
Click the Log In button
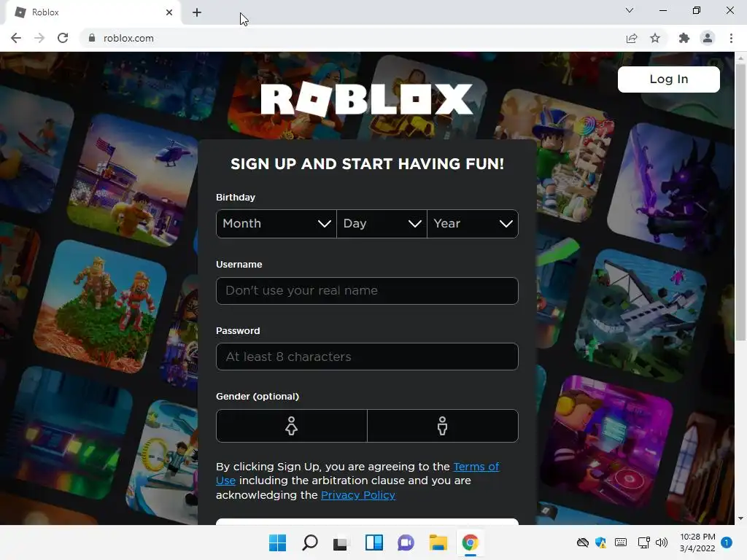pyautogui.click(x=669, y=79)
